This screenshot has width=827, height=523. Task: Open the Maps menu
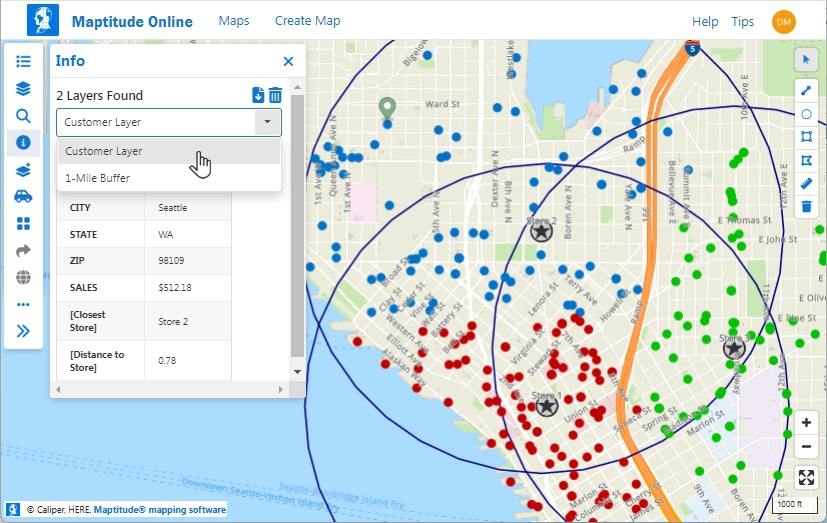[x=233, y=21]
